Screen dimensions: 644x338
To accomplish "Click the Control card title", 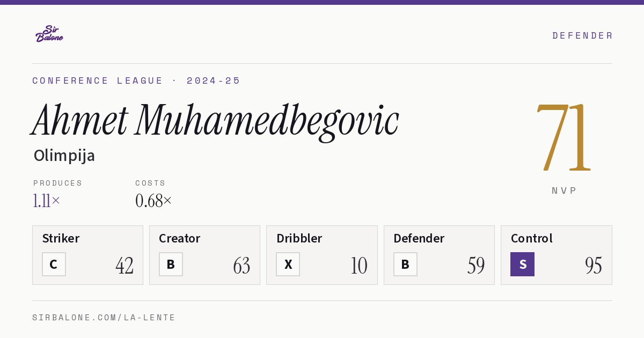I will click(532, 238).
